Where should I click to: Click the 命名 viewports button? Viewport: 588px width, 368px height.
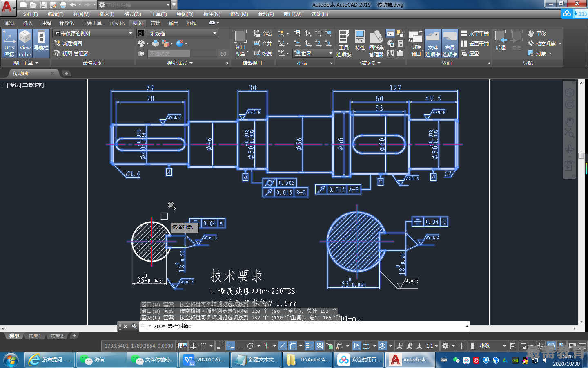click(263, 34)
